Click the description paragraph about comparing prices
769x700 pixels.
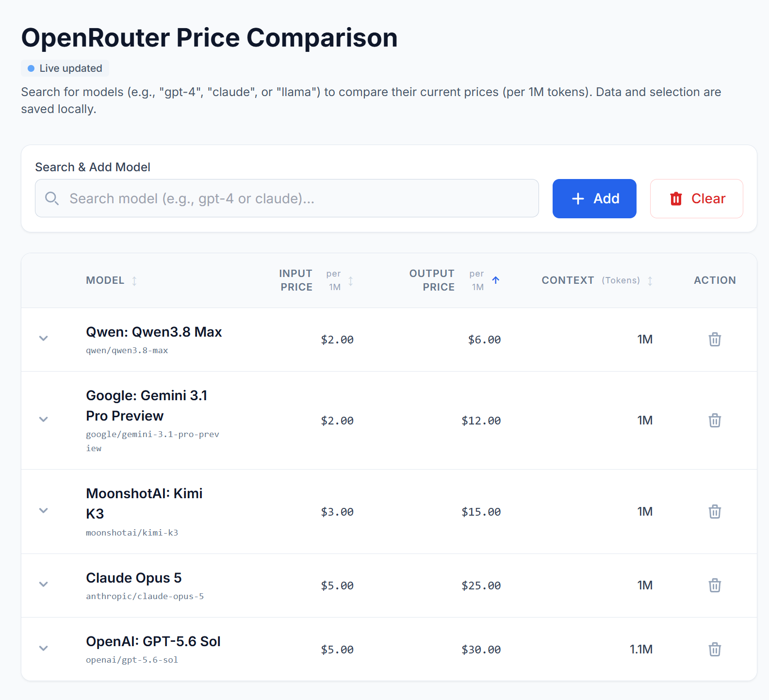(x=371, y=100)
